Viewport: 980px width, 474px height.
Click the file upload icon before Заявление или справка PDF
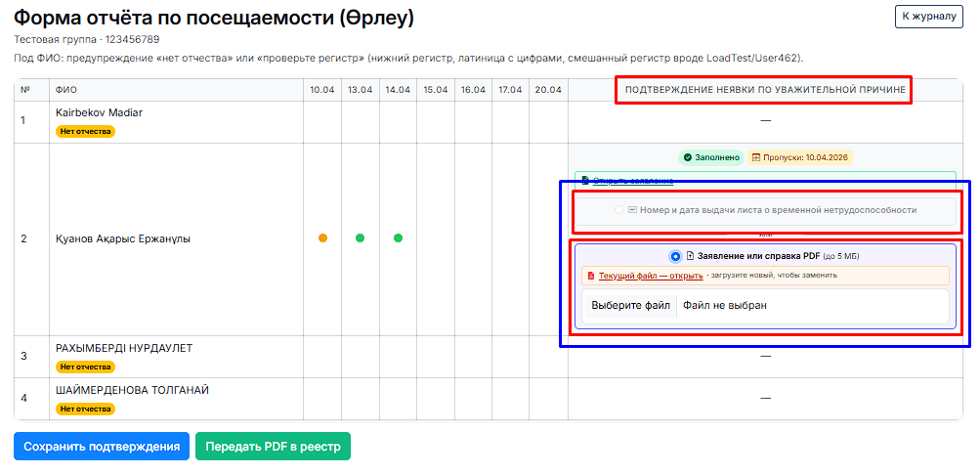click(x=691, y=256)
